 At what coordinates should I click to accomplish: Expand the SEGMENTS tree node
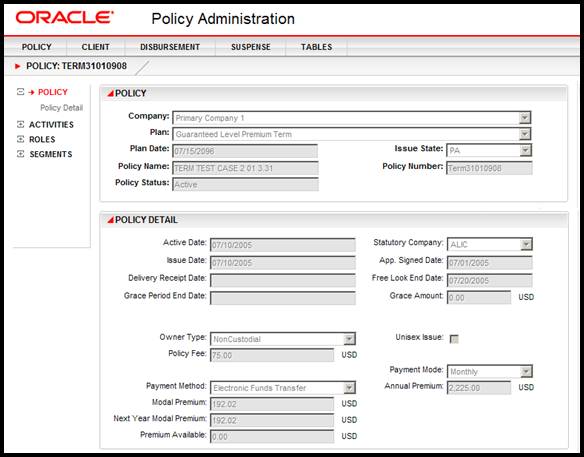[20, 154]
